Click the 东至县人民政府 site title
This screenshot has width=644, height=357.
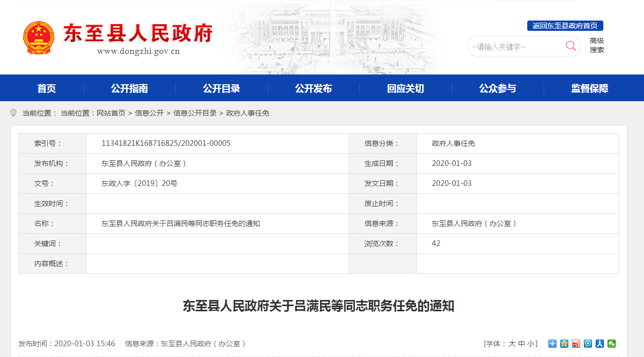(x=138, y=33)
